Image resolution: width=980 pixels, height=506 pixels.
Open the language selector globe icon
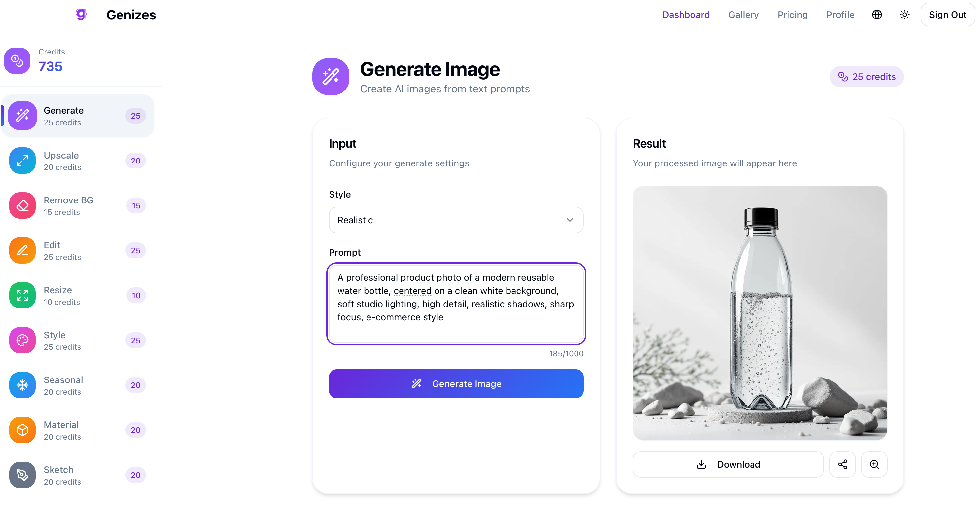877,15
